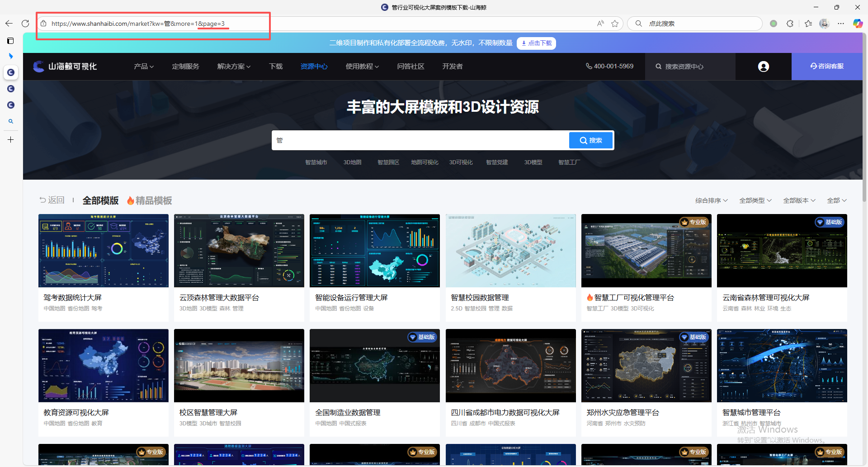The image size is (868, 467).
Task: Add a new tab with plus icon in sidebar
Action: 10,140
